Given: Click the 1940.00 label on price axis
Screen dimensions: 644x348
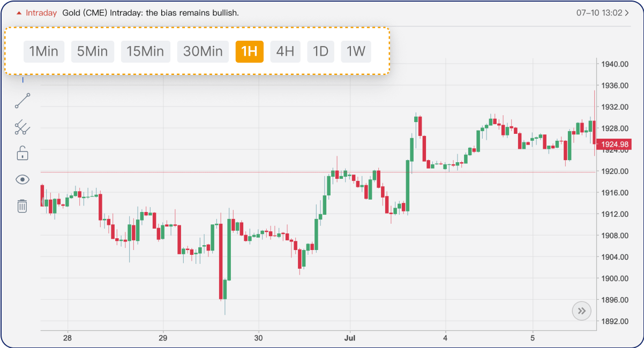Looking at the screenshot, I should point(614,64).
